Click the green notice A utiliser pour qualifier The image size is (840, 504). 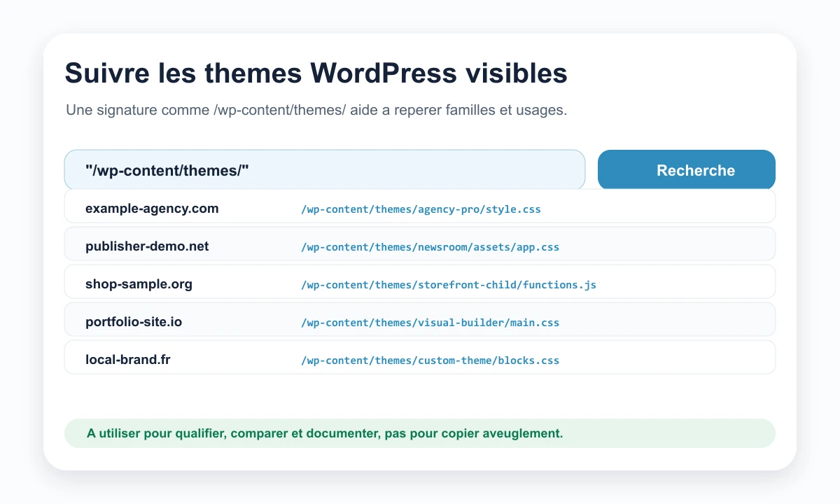coord(420,433)
